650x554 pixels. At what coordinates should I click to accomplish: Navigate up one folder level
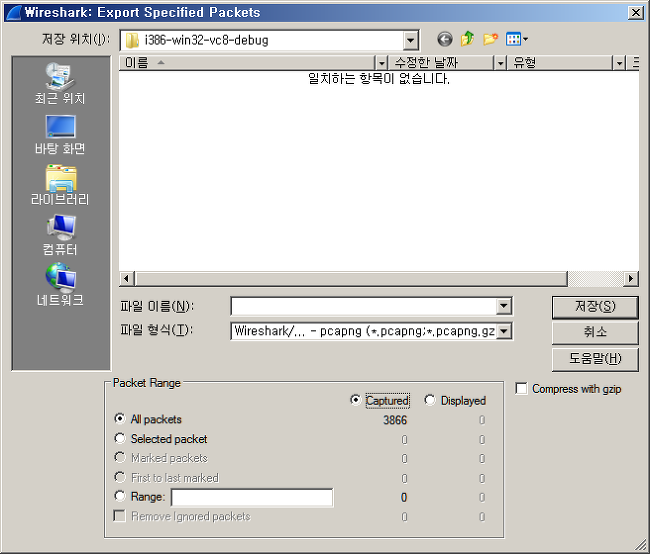(467, 39)
